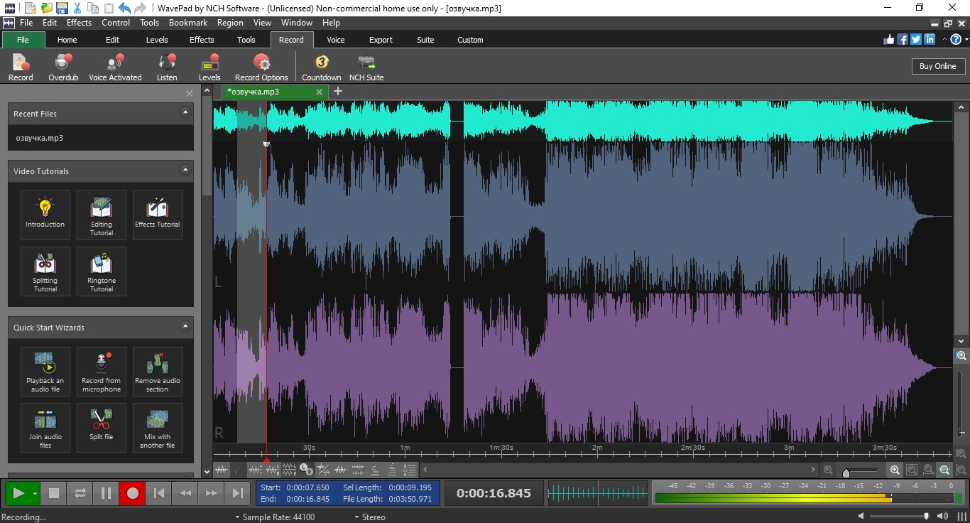This screenshot has height=523, width=970.
Task: Undo the last action with the arrow icon
Action: pyautogui.click(x=124, y=8)
